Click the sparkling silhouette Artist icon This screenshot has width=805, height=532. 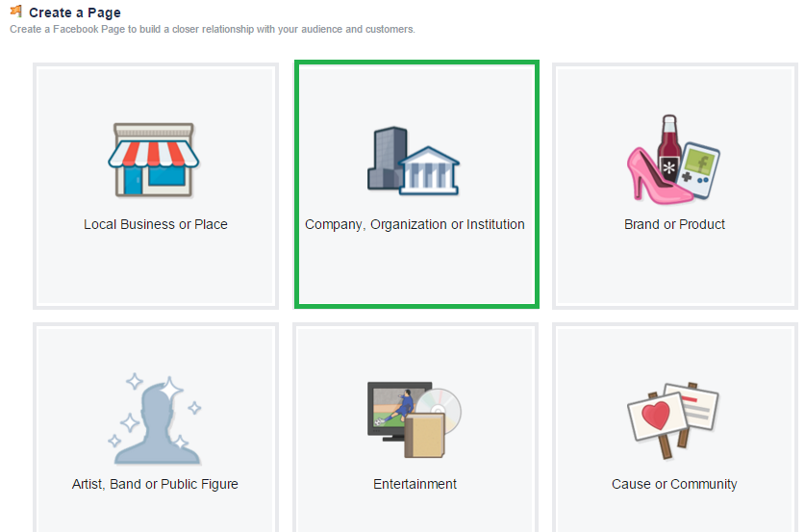(x=155, y=419)
